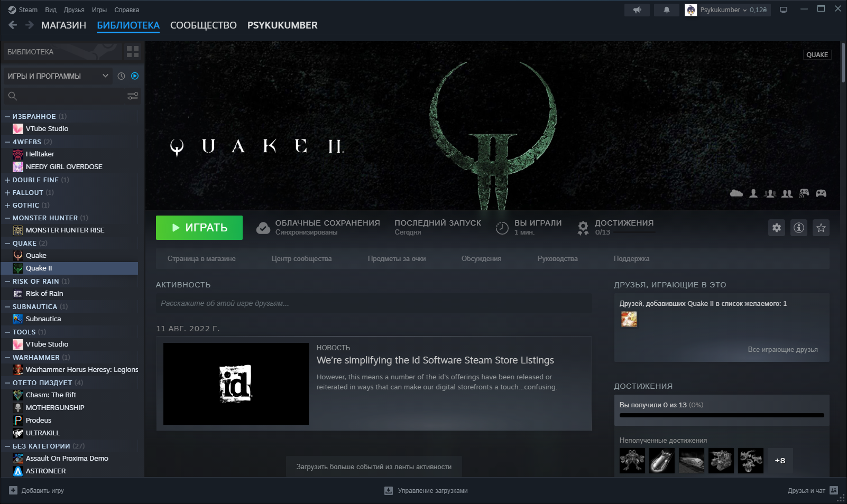847x504 pixels.
Task: Open the Центр сообщества link
Action: pos(301,259)
